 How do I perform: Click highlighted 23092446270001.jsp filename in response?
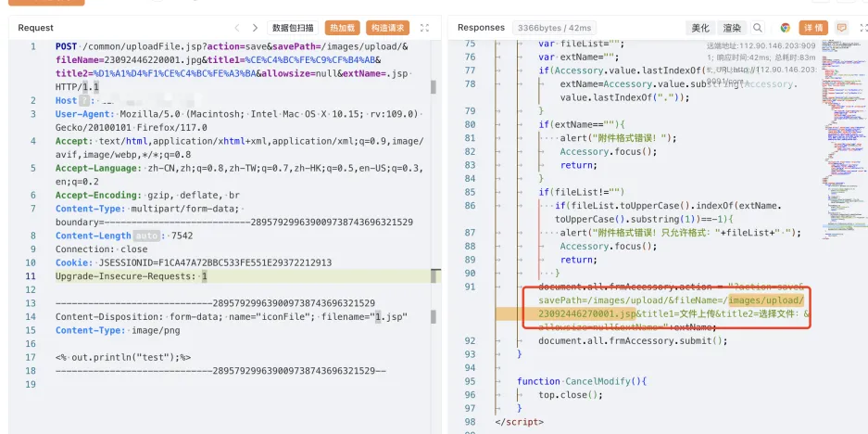(586, 314)
